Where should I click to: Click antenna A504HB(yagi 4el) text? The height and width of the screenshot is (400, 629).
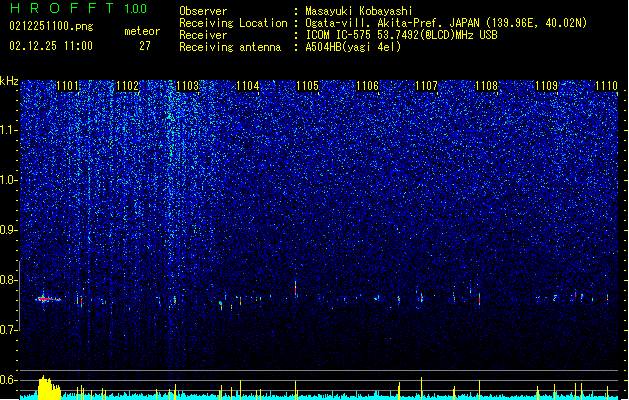pyautogui.click(x=353, y=47)
